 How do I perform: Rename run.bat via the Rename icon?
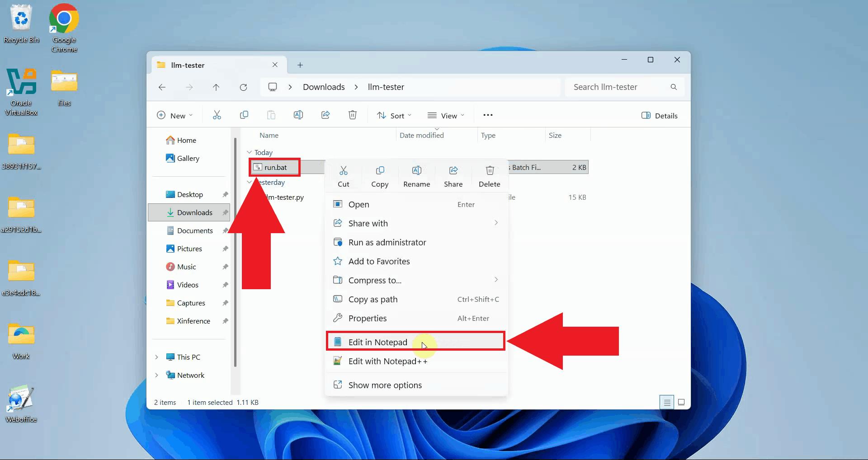click(x=416, y=176)
